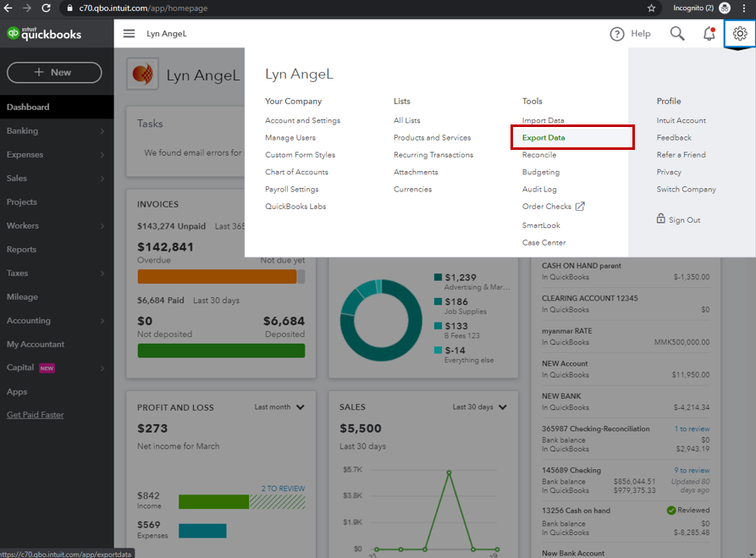Open Payroll Settings
Screen dimensions: 756x558
click(x=292, y=189)
